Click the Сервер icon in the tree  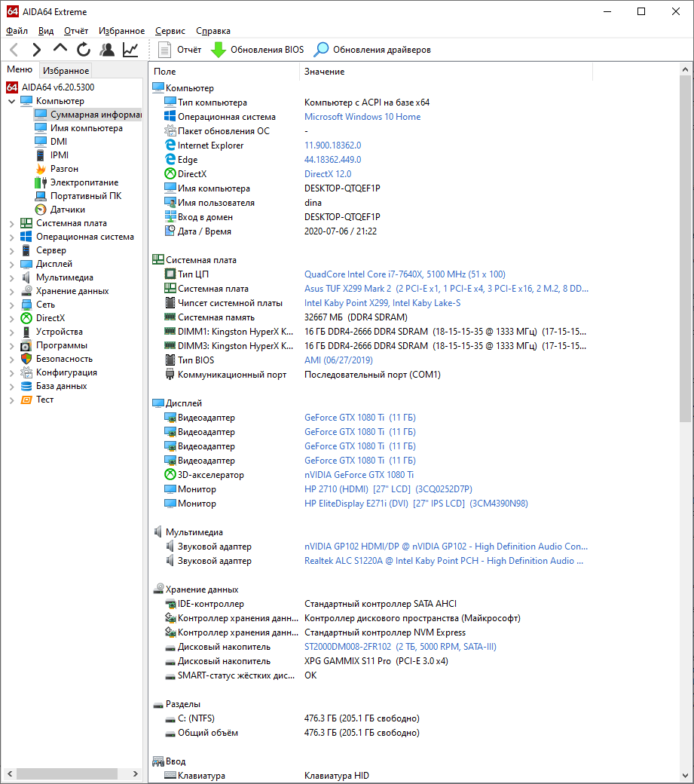click(26, 250)
